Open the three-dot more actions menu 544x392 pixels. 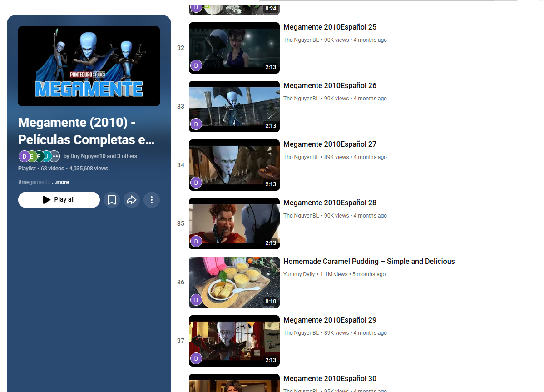(152, 200)
